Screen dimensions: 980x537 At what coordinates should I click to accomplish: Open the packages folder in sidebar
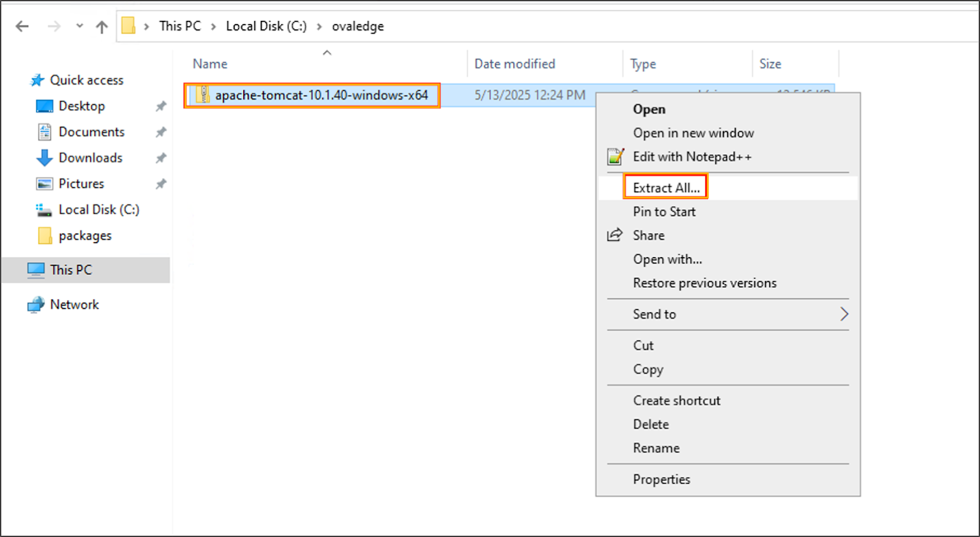pos(85,236)
